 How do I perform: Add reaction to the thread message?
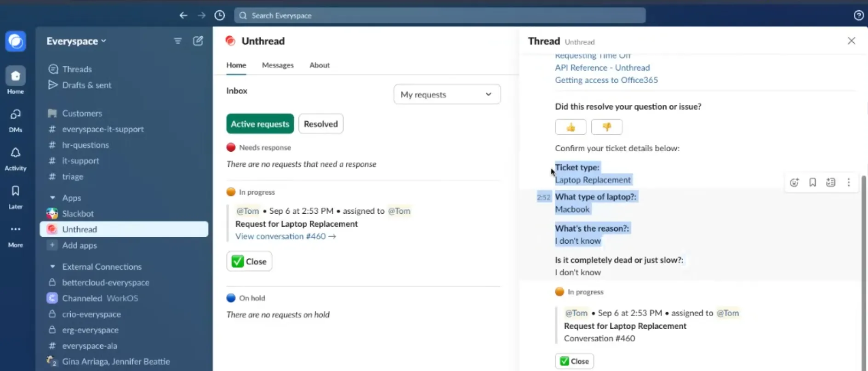pyautogui.click(x=794, y=183)
